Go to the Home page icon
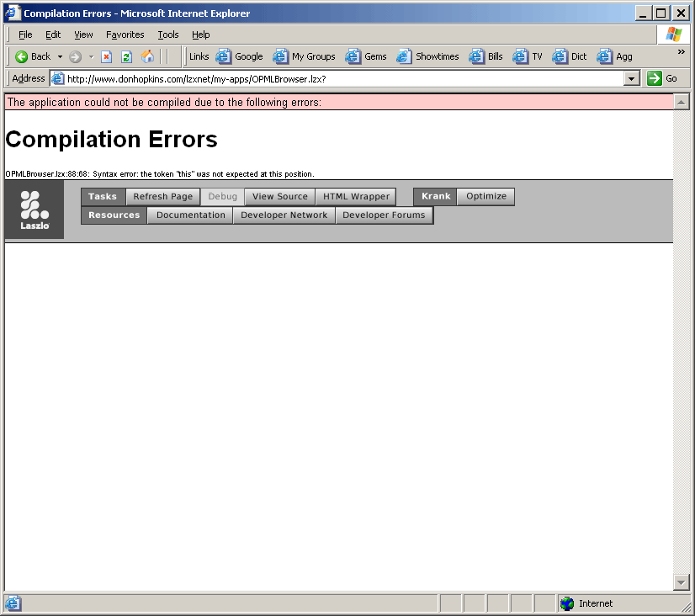Viewport: 695px width, 616px height. coord(148,56)
